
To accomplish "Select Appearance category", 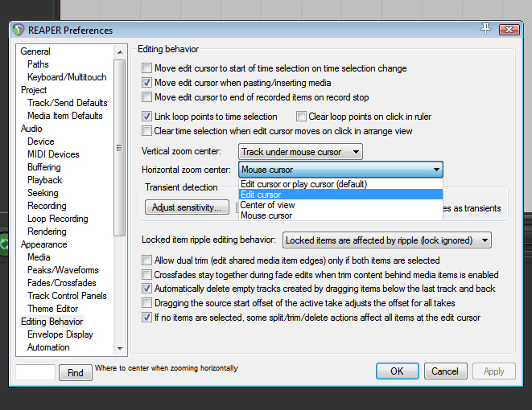I will 44,244.
